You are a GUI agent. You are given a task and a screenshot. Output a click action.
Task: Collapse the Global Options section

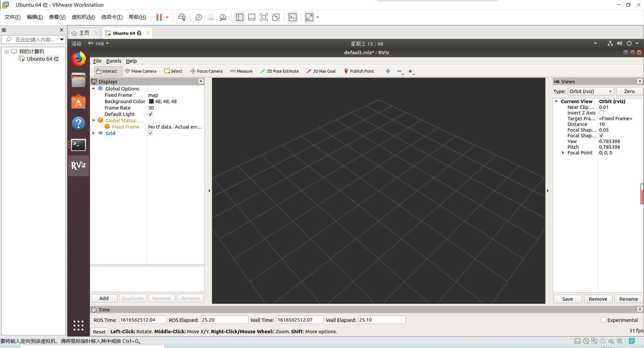tap(94, 88)
